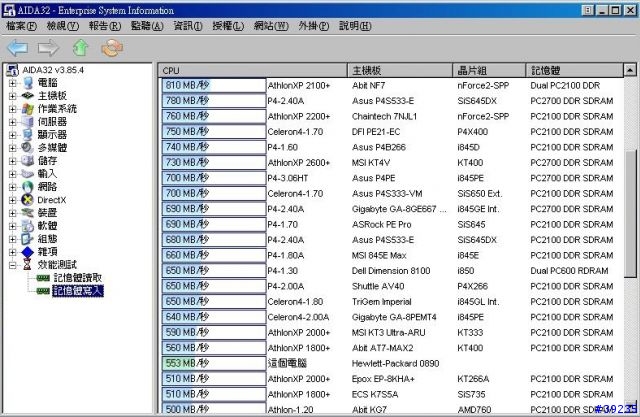Click the gray forward arrow button
The image size is (640, 417).
point(49,48)
